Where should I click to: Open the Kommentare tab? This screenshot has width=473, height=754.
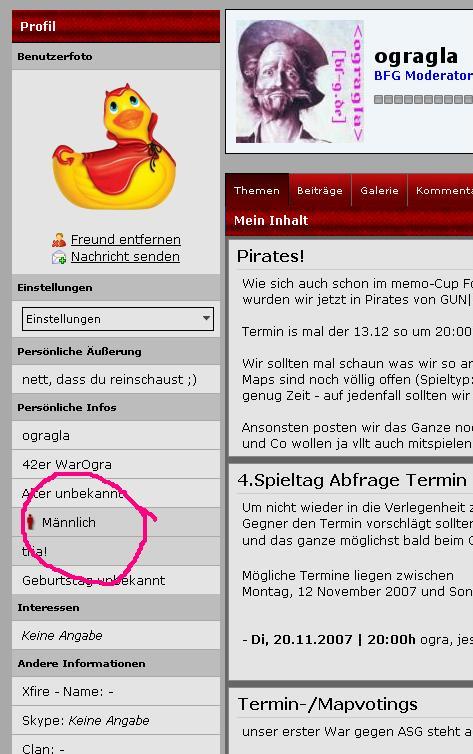pos(441,190)
